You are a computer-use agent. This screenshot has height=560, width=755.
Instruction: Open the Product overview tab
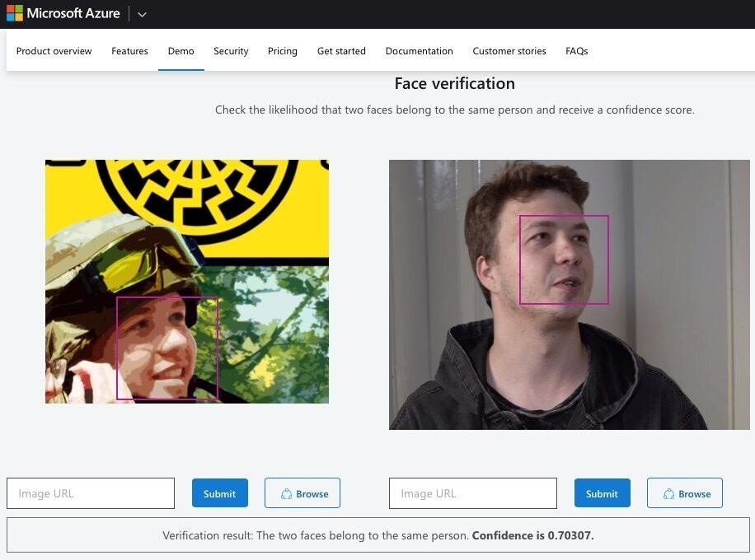coord(54,51)
